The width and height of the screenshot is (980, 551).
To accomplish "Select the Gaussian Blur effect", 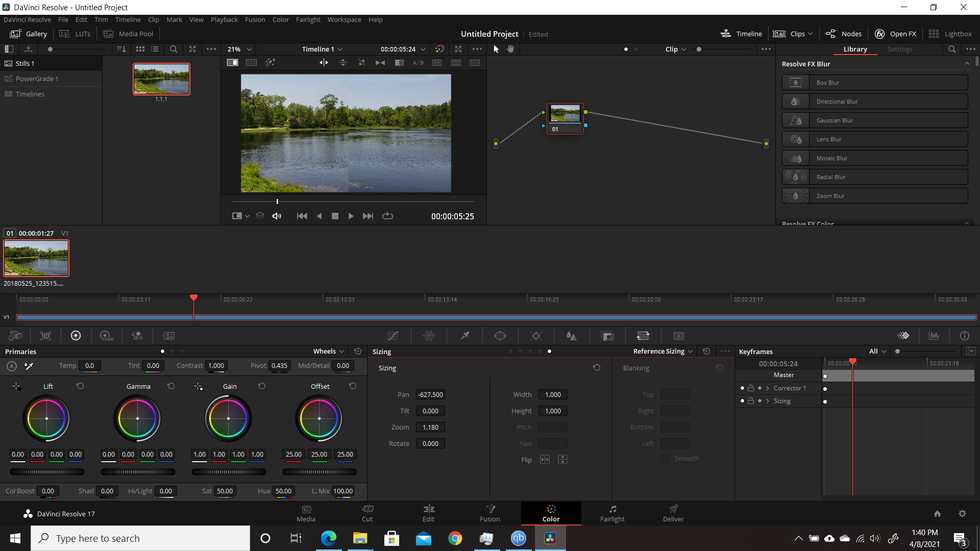I will (875, 120).
